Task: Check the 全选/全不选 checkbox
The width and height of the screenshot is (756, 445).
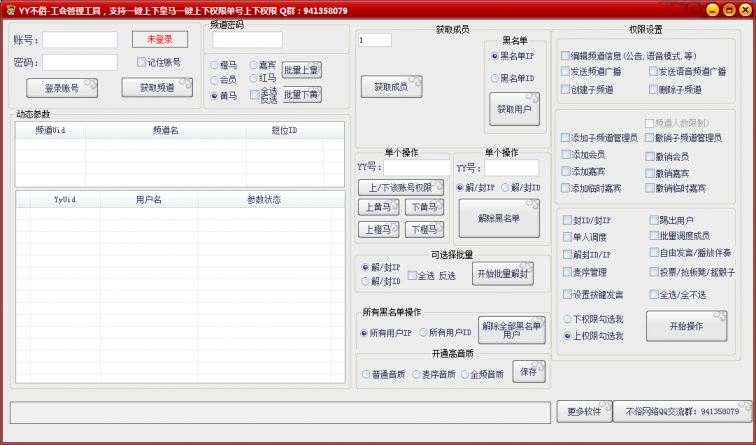Action: tap(654, 294)
